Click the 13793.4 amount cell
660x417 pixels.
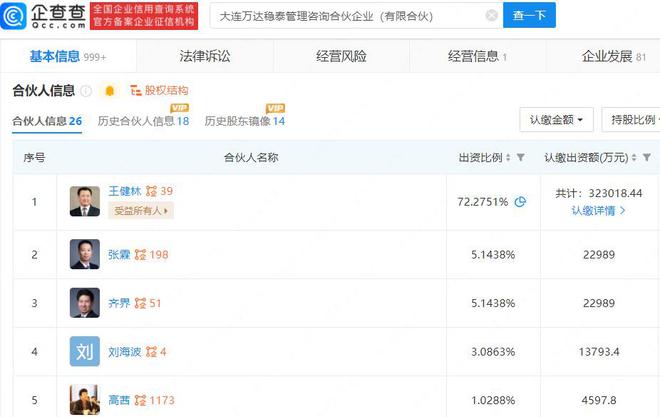[599, 352]
